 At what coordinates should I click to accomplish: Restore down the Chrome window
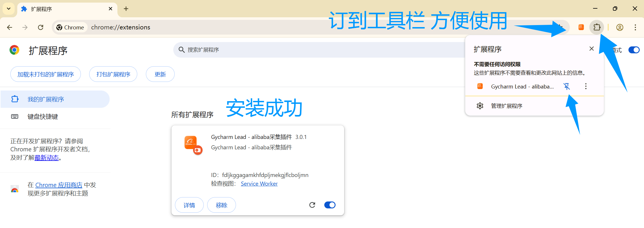615,9
